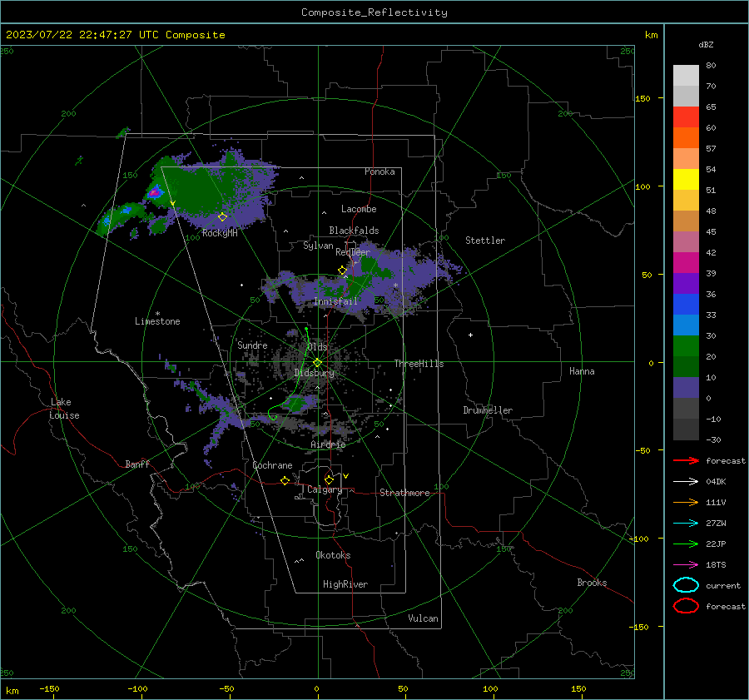Viewport: 749px width, 700px height.
Task: Click the 50 km label on bottom axis
Action: tap(403, 688)
